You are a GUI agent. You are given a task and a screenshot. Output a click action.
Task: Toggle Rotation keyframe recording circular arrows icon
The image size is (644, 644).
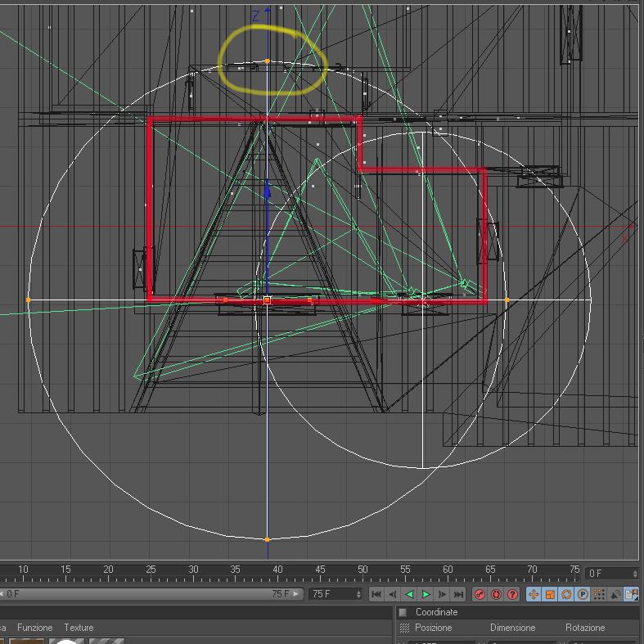566,594
